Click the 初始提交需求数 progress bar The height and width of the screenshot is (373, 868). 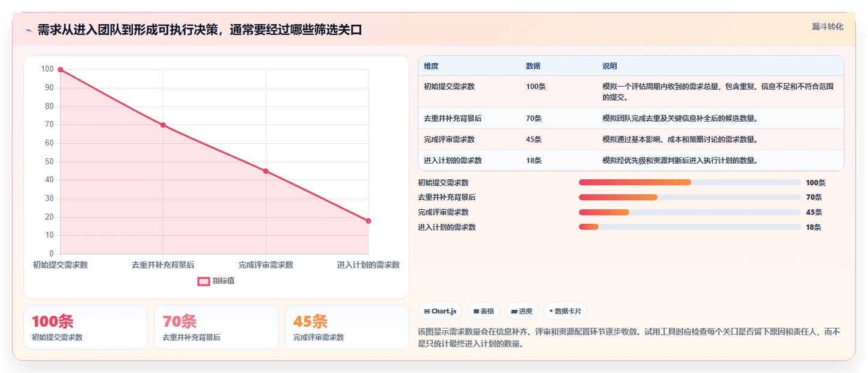pyautogui.click(x=690, y=182)
